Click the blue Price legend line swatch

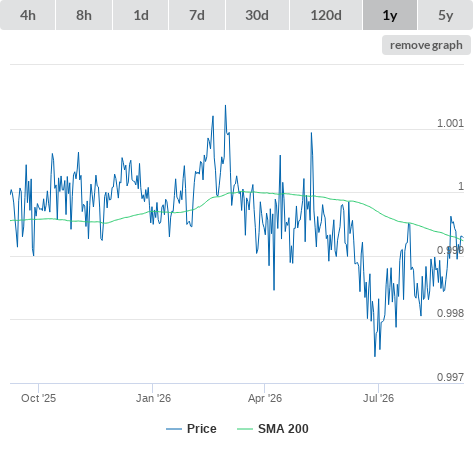174,429
